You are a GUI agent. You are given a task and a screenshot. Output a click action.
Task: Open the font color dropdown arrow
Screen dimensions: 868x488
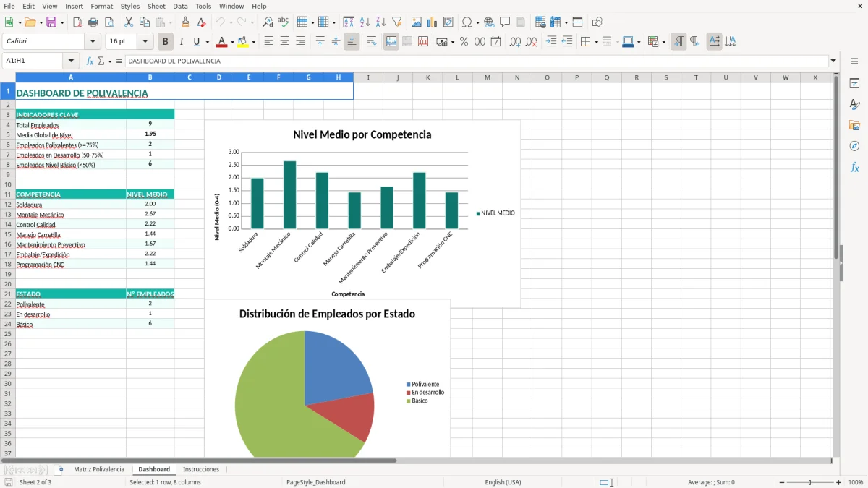(231, 42)
